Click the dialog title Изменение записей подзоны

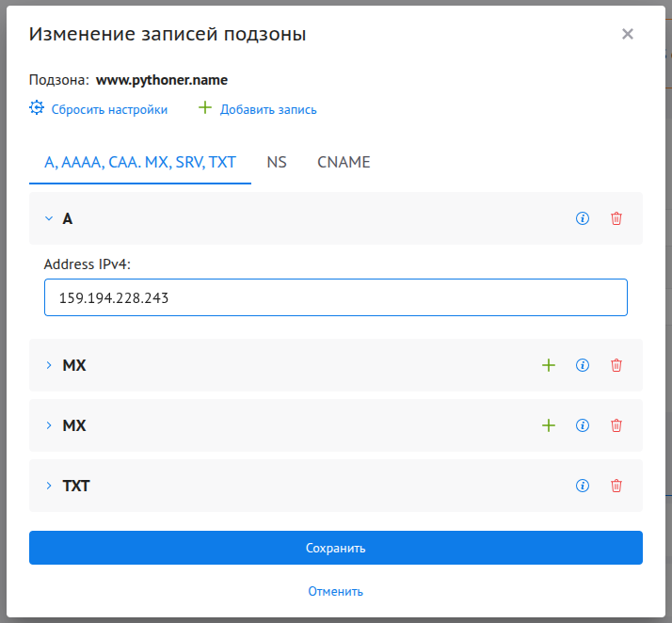pos(168,34)
